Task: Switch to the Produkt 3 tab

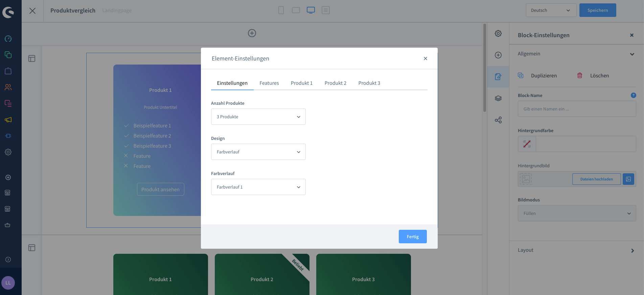Action: pos(369,83)
